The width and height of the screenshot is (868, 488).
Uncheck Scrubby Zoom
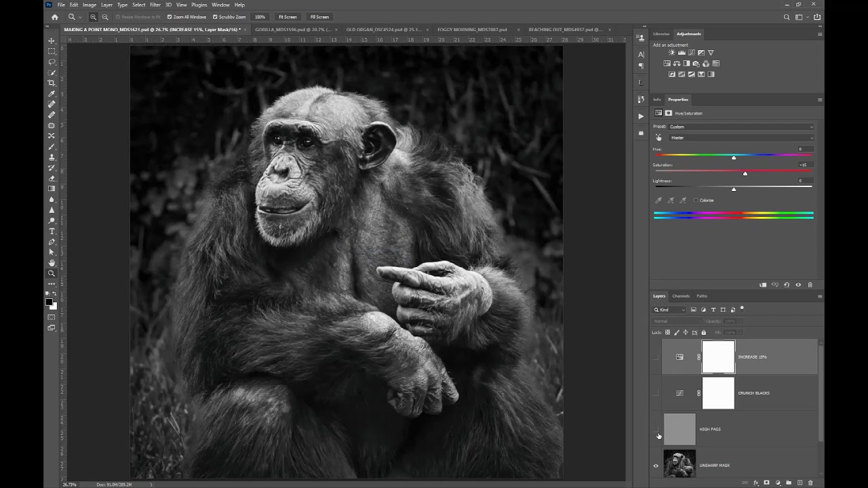click(x=215, y=17)
